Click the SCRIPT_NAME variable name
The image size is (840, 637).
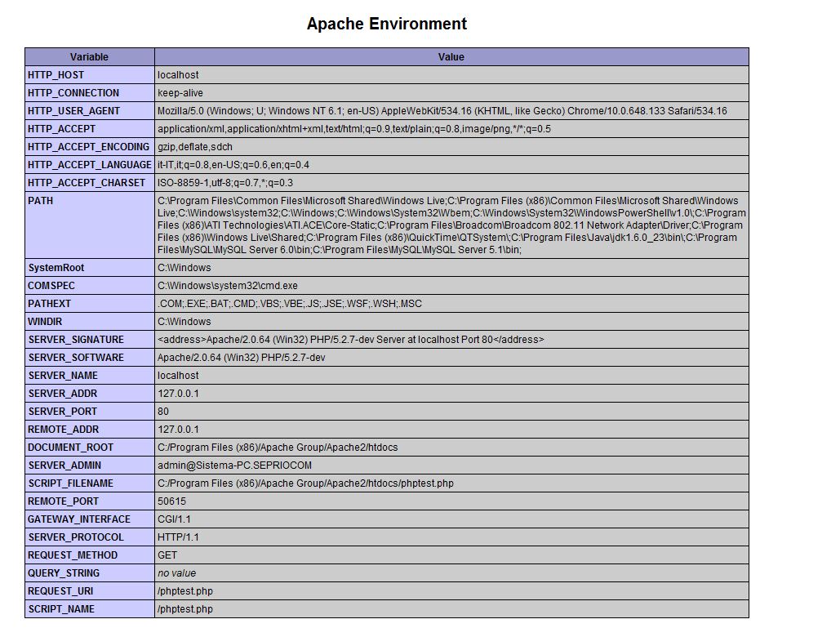coord(61,609)
